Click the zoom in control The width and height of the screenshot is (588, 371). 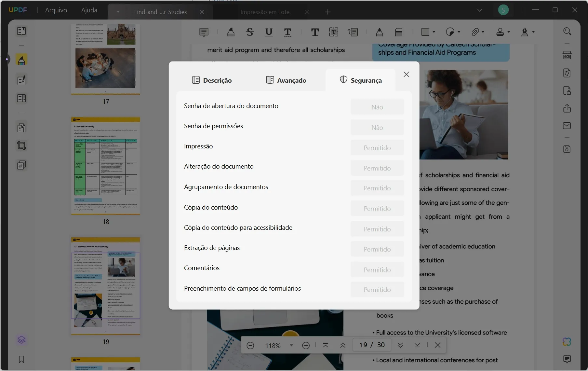pos(305,345)
